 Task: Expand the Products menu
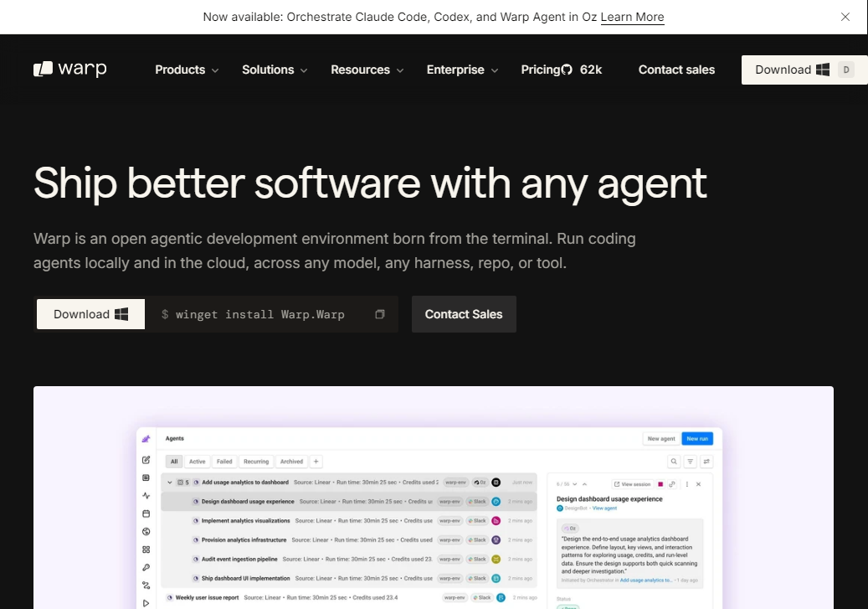tap(187, 70)
